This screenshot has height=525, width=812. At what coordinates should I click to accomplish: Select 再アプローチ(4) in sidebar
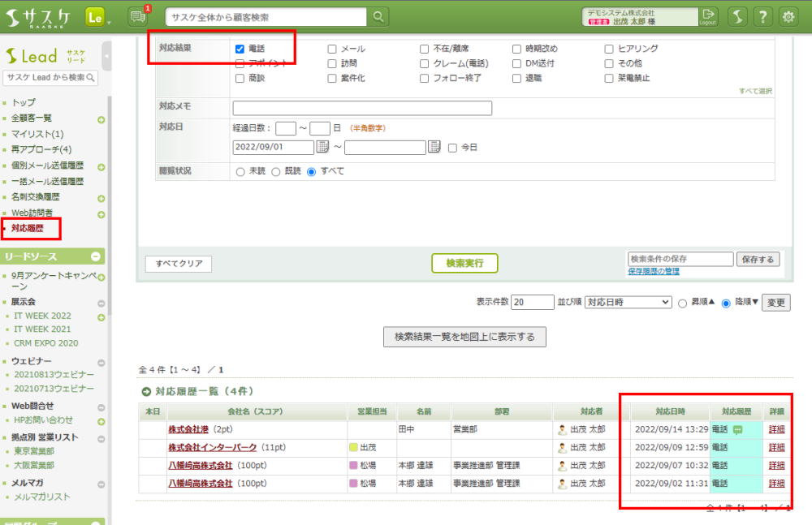pos(41,149)
